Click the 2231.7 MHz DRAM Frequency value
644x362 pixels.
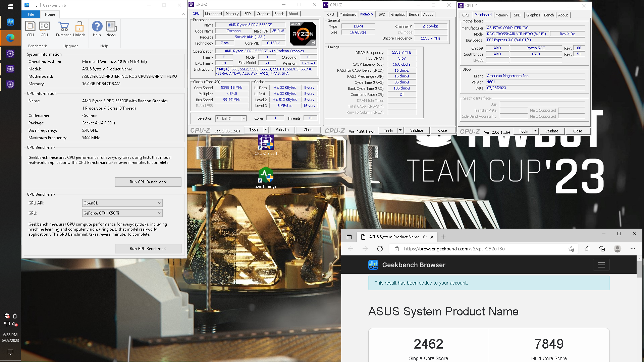pos(402,52)
